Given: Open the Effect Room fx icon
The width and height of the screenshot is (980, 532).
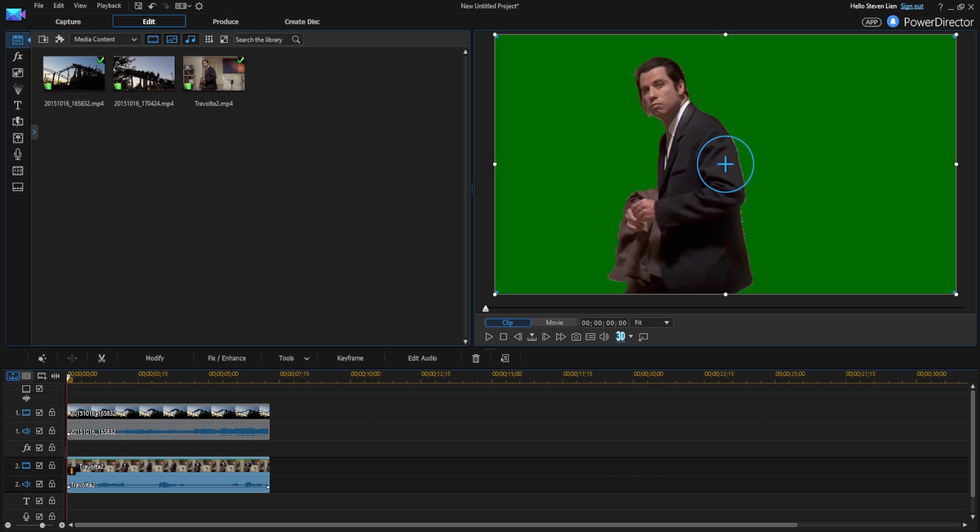Looking at the screenshot, I should click(x=18, y=56).
